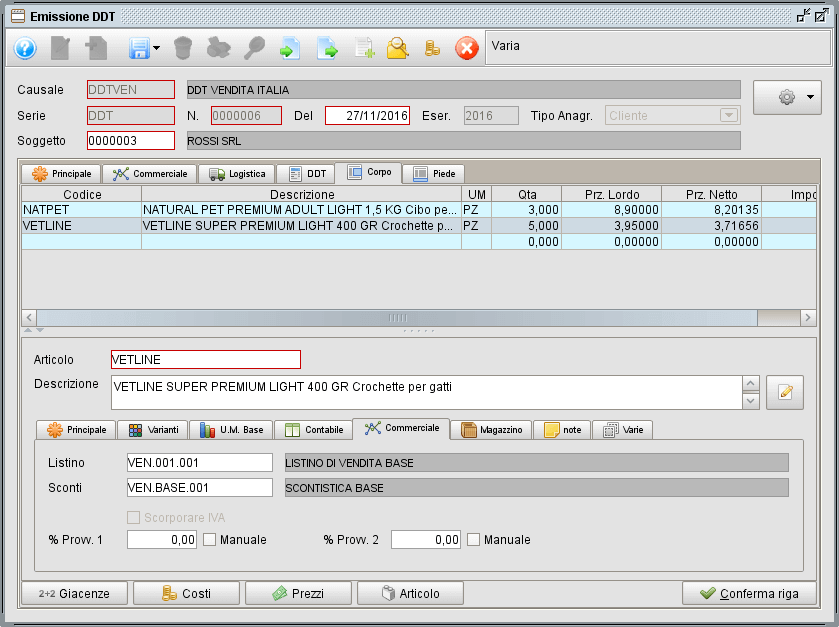Click the trash bin delete icon
The image size is (839, 627).
point(183,48)
